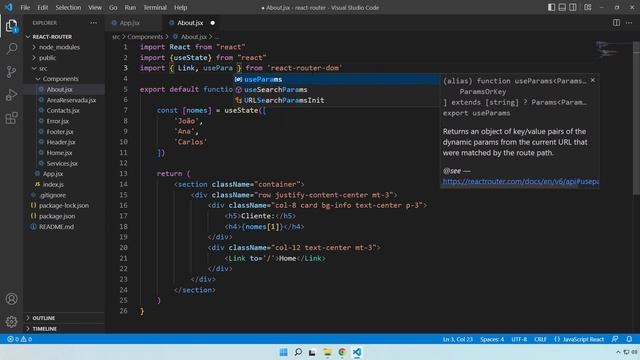The height and width of the screenshot is (360, 640).
Task: Toggle the bottom panel layout icon
Action: click(562, 7)
